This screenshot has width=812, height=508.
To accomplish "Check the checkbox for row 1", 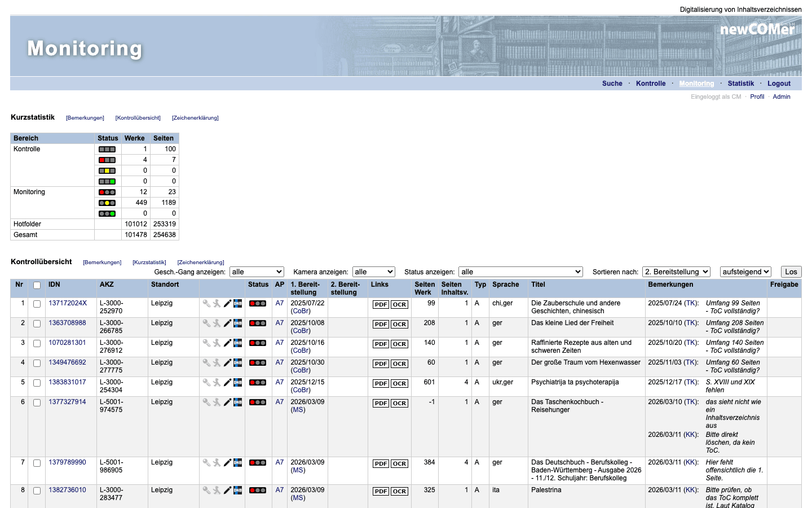I will click(x=37, y=304).
